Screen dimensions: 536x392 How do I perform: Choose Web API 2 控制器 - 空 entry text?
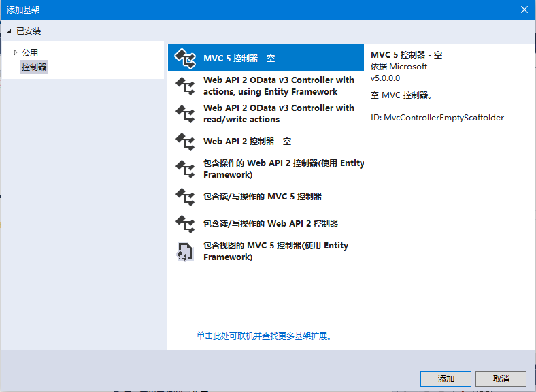pyautogui.click(x=247, y=142)
